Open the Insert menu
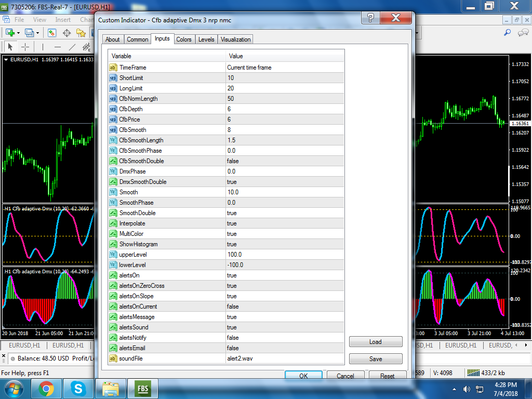 pos(63,20)
